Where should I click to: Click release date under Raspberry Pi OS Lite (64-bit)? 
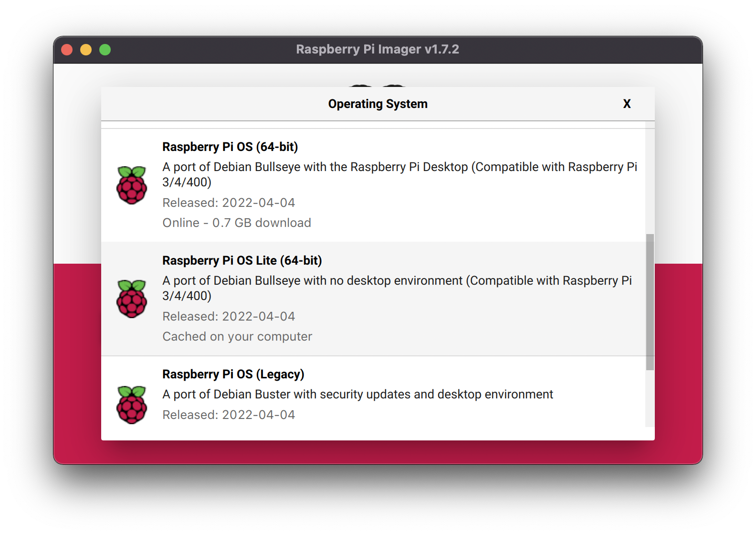pyautogui.click(x=229, y=316)
